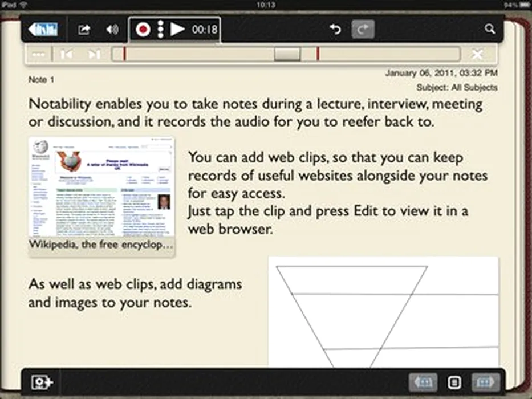
Task: Open search with the magnifier icon
Action: click(489, 29)
